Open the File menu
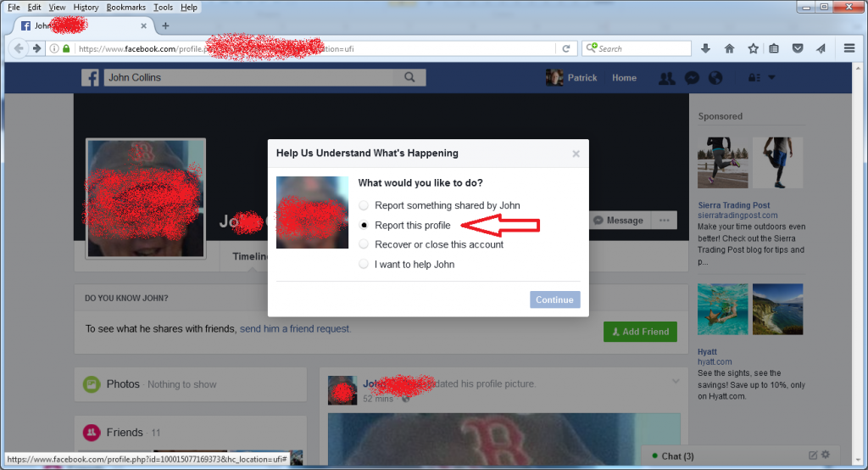The height and width of the screenshot is (470, 868). [14, 7]
